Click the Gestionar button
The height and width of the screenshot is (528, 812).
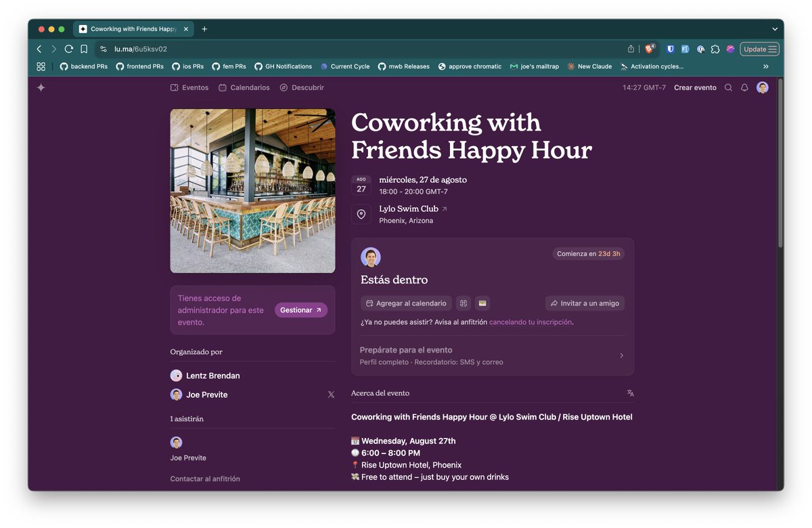300,309
